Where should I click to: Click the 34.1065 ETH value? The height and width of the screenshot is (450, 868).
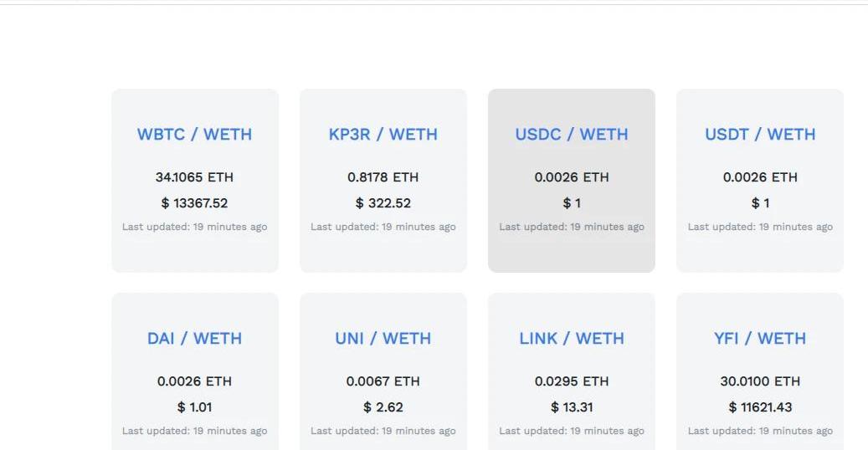click(194, 177)
